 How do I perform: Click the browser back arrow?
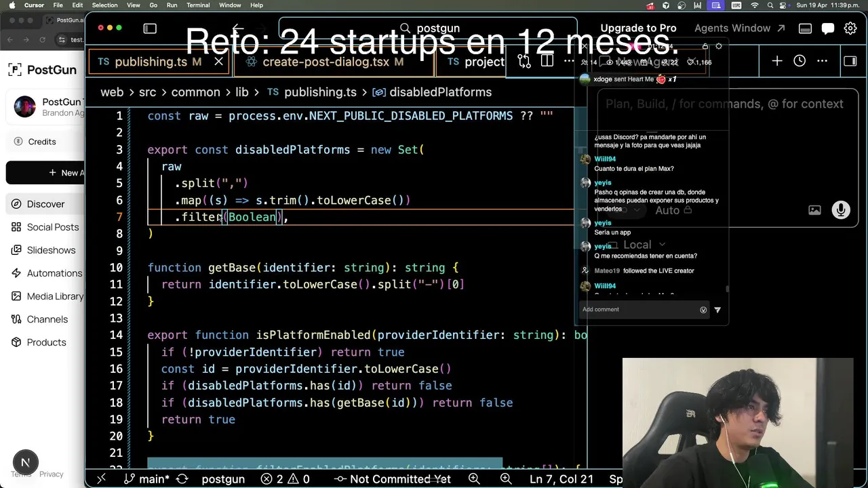coord(9,39)
